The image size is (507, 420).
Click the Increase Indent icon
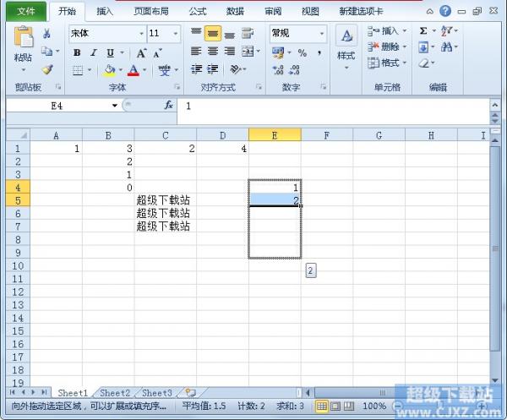pos(212,69)
